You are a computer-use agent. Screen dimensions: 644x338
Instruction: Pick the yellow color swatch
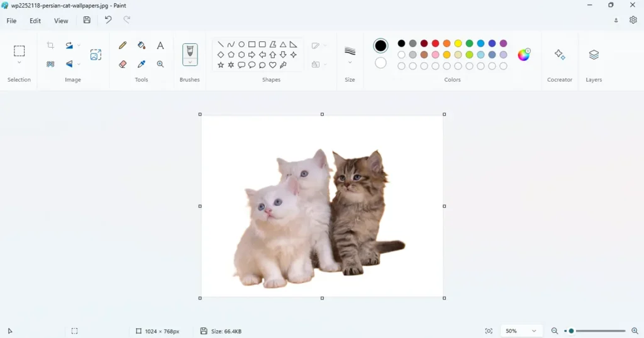tap(458, 43)
